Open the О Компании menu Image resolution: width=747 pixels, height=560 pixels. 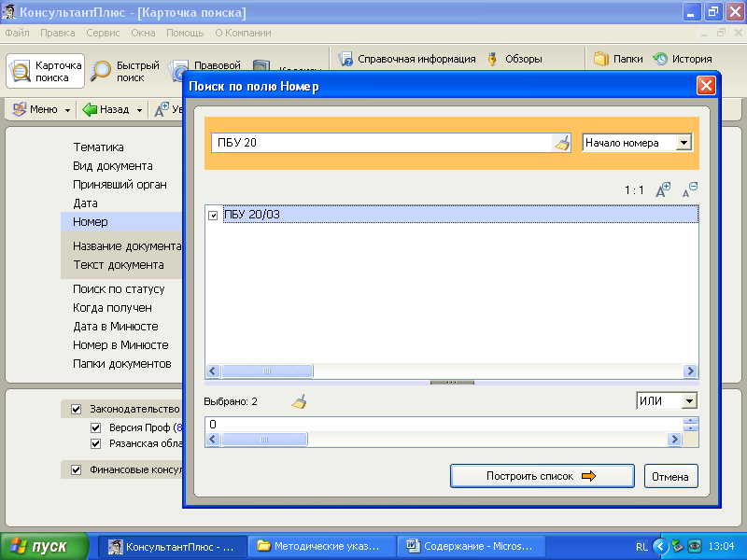point(243,33)
